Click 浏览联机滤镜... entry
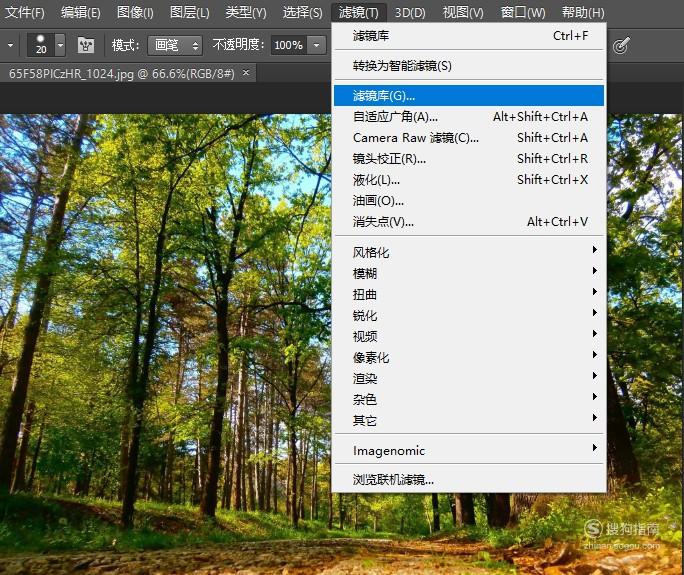The height and width of the screenshot is (575, 684). coord(469,480)
